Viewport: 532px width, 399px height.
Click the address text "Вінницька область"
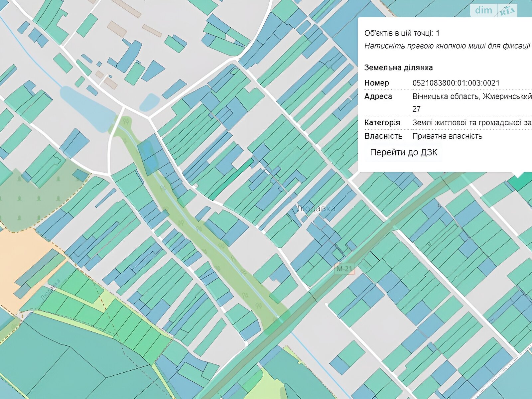pos(446,96)
